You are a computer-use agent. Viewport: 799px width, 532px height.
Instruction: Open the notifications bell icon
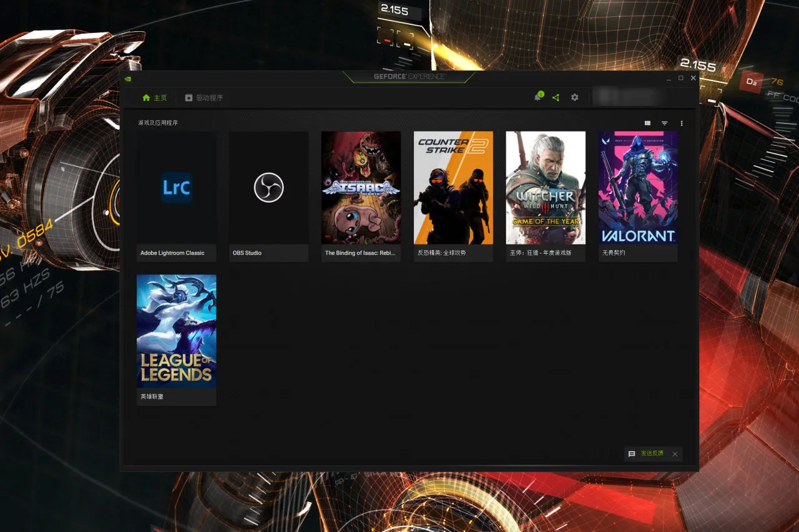click(x=537, y=97)
